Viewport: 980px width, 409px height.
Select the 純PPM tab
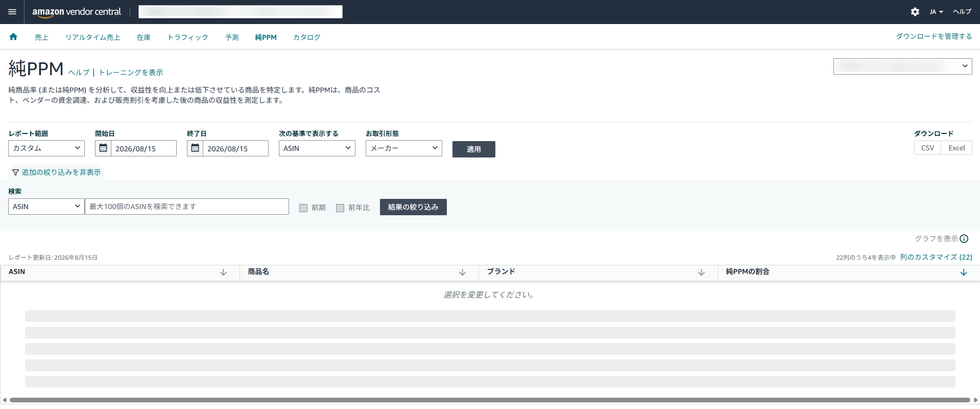[x=266, y=37]
